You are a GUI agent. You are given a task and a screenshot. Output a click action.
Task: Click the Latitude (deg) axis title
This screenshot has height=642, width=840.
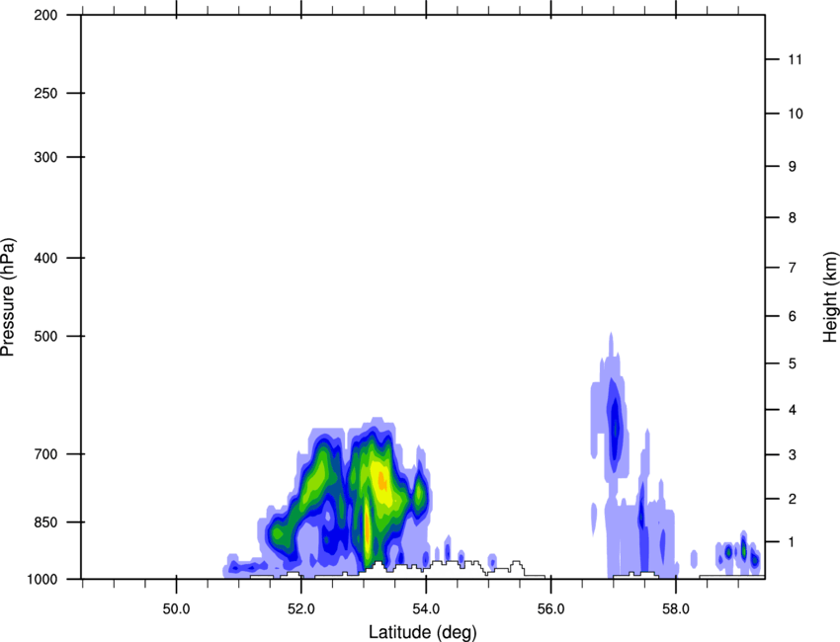(422, 632)
